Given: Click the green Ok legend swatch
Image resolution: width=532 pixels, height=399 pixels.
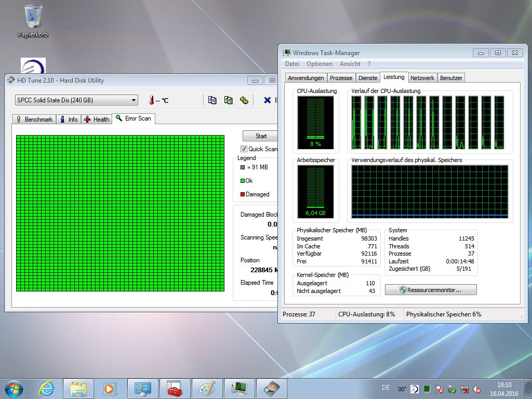Looking at the screenshot, I should 243,181.
